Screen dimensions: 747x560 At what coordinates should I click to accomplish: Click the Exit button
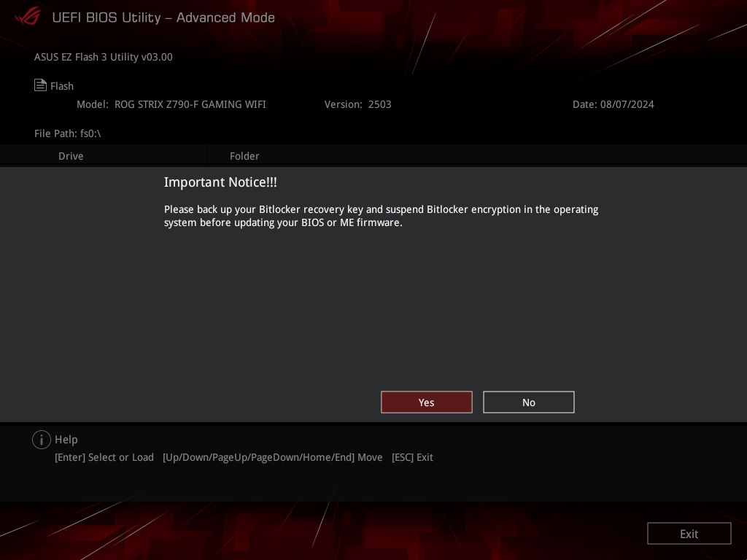689,534
